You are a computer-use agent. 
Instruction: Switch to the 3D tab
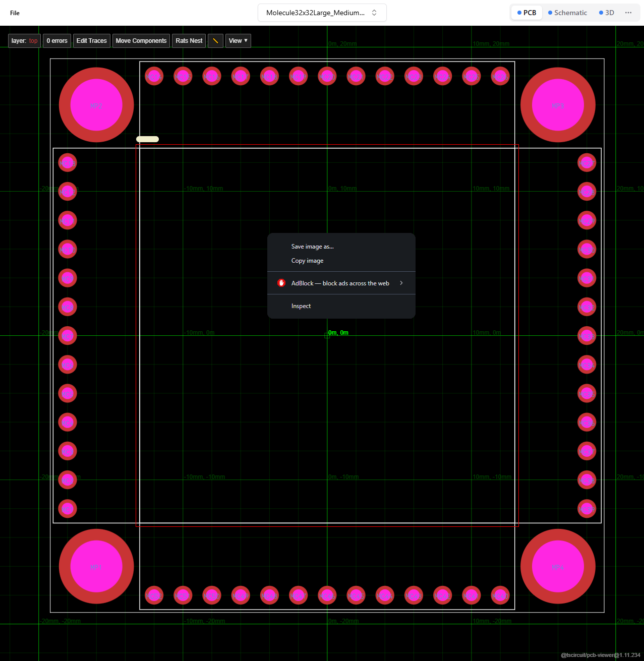click(607, 13)
